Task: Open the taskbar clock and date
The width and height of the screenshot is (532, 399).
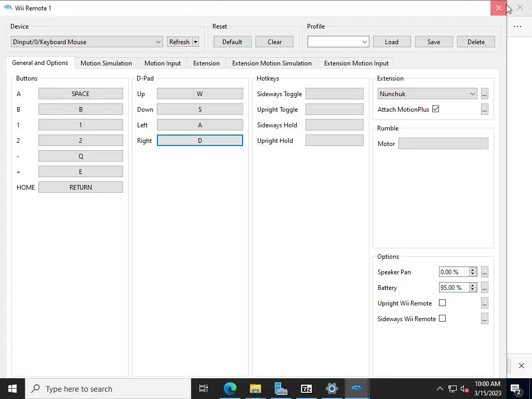Action: click(487, 389)
